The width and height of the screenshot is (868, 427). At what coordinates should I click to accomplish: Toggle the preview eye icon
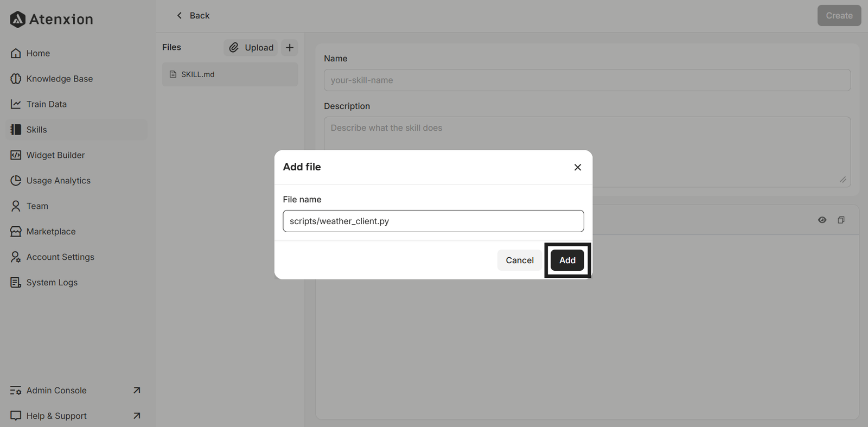point(822,220)
